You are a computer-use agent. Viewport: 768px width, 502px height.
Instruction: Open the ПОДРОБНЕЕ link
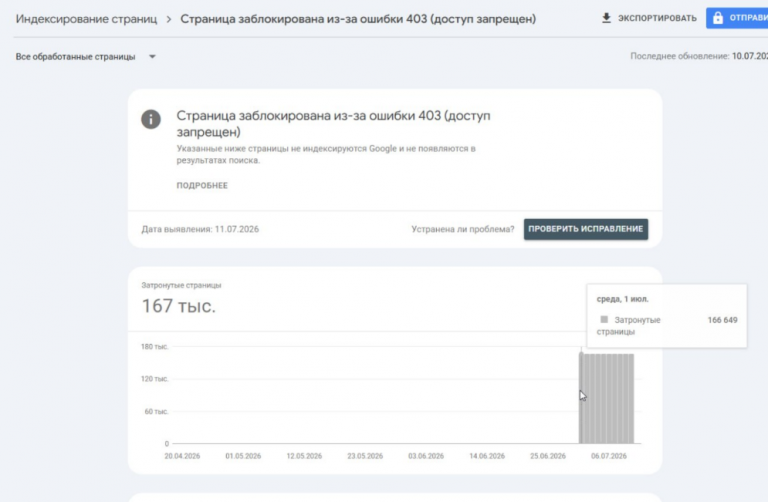pos(202,185)
